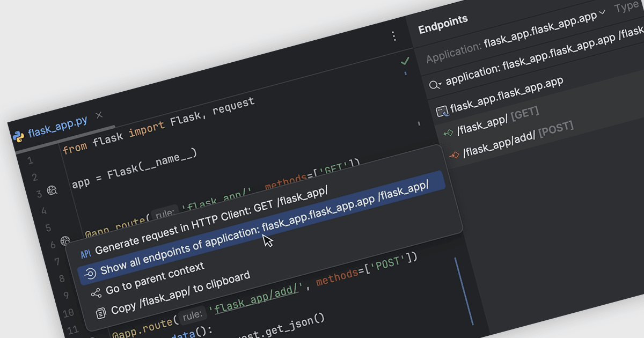This screenshot has height=338, width=644.
Task: Click the icon beside Show all endpoints
Action: (x=90, y=274)
